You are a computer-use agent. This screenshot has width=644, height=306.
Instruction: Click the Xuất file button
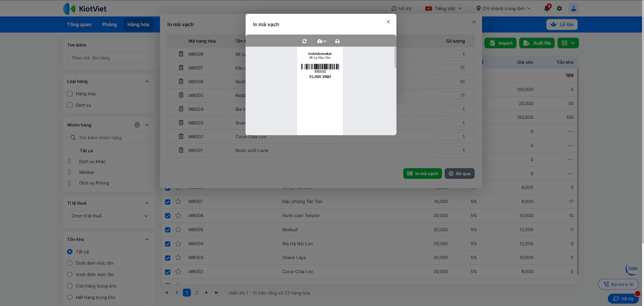pyautogui.click(x=537, y=43)
